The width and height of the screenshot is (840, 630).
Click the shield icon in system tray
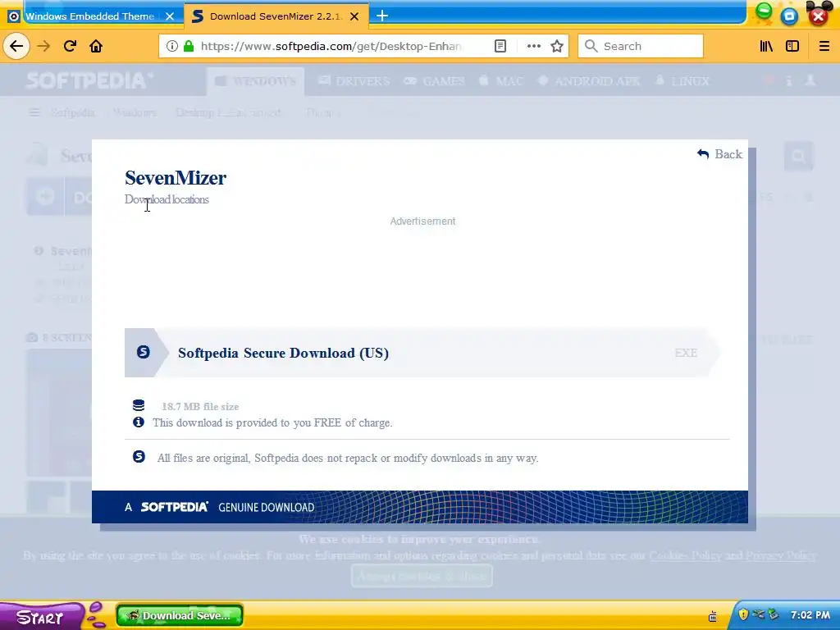click(743, 614)
